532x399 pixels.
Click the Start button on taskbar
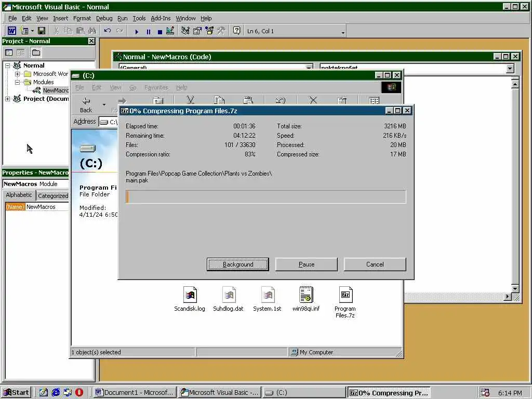click(x=16, y=393)
